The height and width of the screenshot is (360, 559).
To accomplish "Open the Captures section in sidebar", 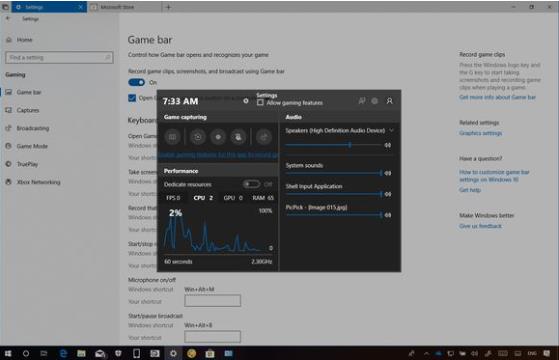I will pyautogui.click(x=27, y=110).
